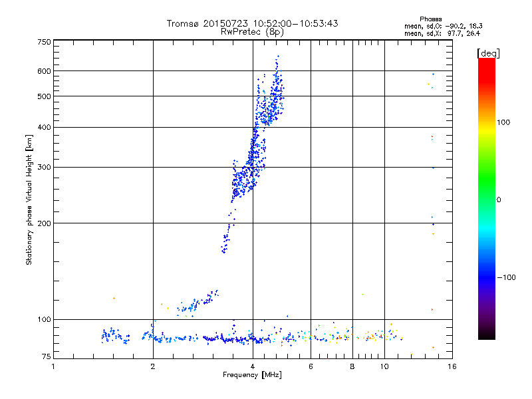Click x-axis tick label '4'

(253, 366)
